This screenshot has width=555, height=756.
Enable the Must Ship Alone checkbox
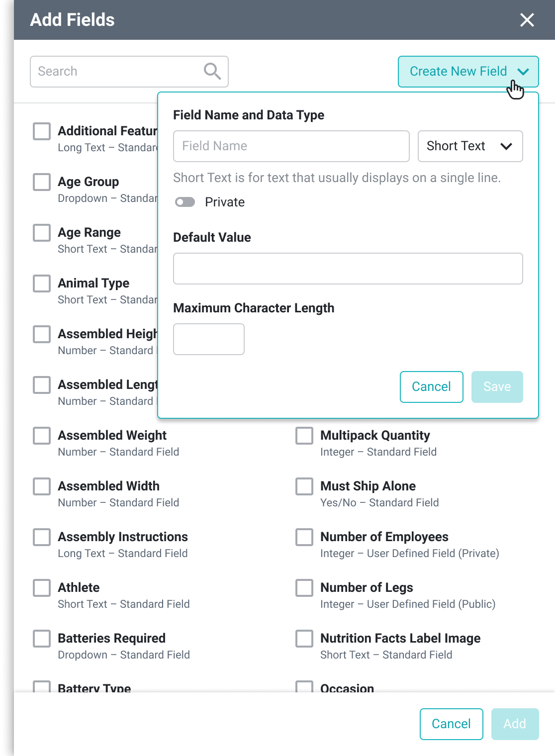tap(304, 486)
